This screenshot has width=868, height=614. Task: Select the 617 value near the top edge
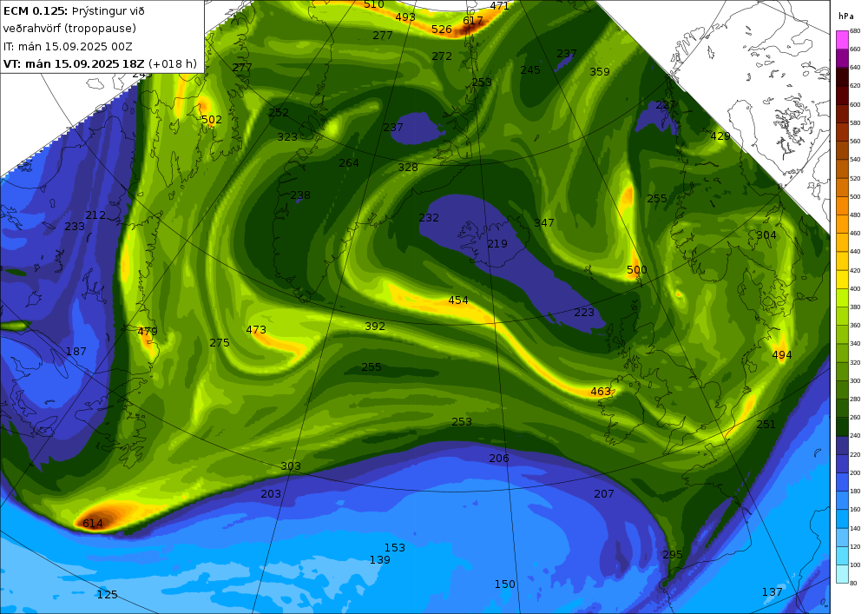[x=473, y=21]
